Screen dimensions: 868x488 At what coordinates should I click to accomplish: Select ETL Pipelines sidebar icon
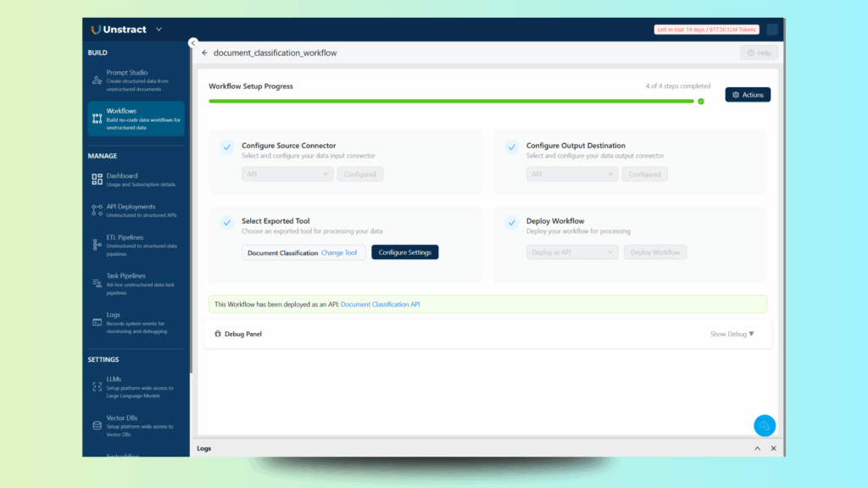click(x=97, y=245)
